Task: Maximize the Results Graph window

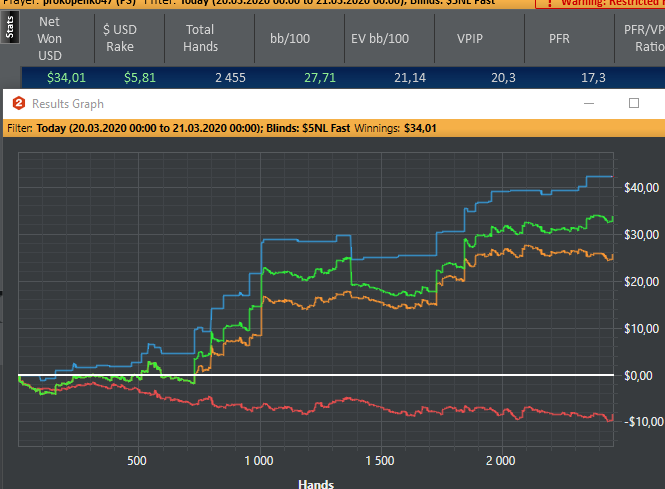Action: tap(634, 103)
